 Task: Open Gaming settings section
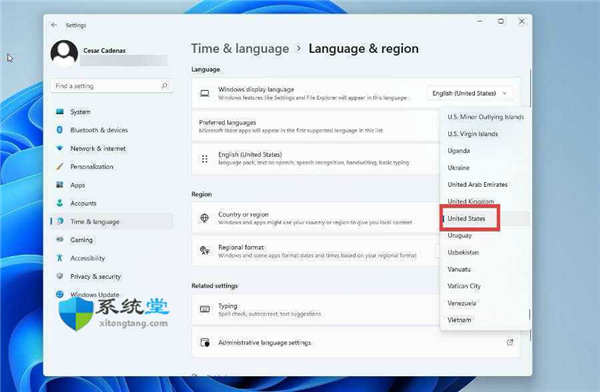[112, 240]
